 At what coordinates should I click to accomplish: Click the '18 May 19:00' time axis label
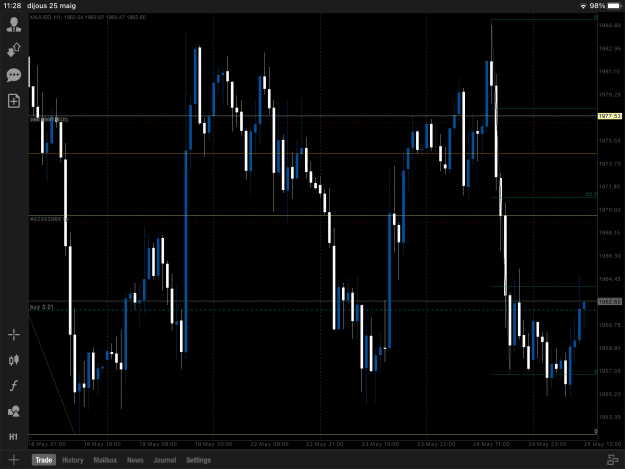point(102,444)
